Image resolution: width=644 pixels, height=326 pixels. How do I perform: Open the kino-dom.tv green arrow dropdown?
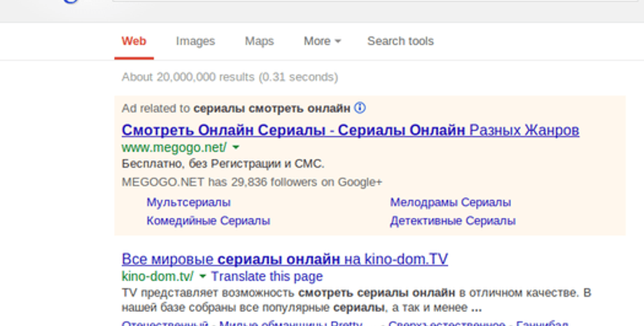(x=202, y=276)
